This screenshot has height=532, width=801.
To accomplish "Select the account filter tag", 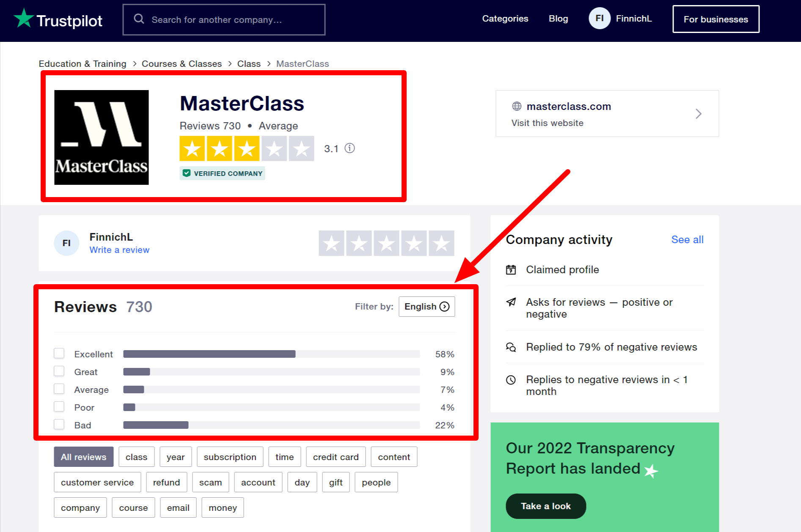I will [x=258, y=482].
